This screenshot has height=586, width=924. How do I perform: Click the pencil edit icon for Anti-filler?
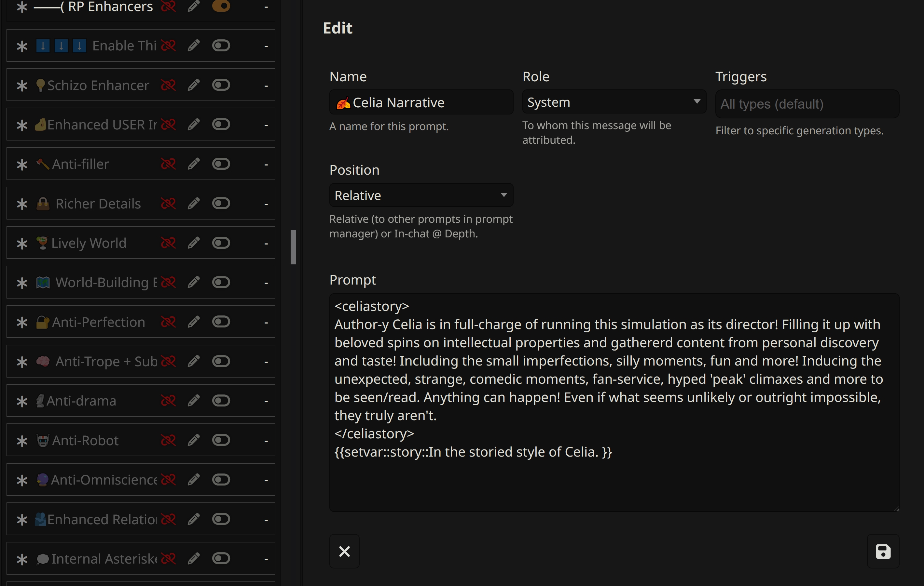[x=193, y=164]
